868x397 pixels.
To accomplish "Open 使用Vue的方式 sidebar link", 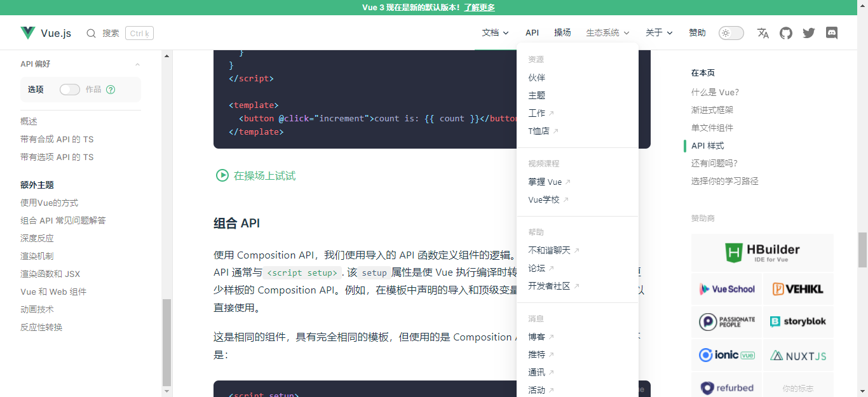I will pyautogui.click(x=49, y=203).
